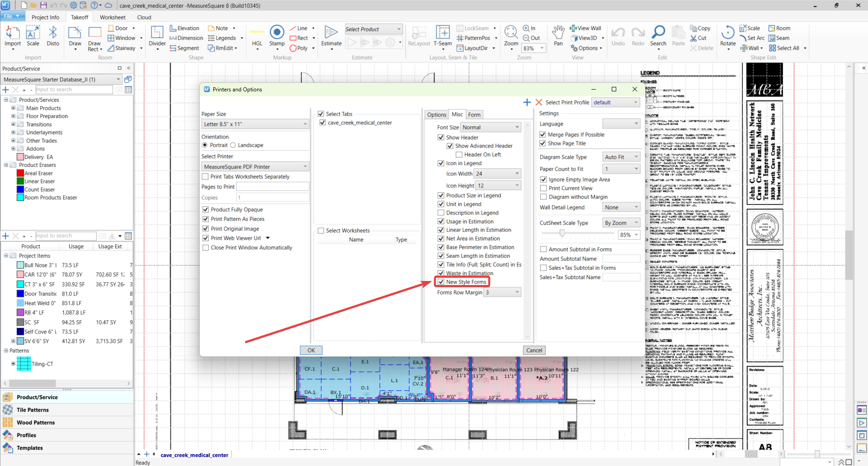Toggle Icon in Legend checkbox
Image resolution: width=868 pixels, height=466 pixels.
[x=441, y=163]
